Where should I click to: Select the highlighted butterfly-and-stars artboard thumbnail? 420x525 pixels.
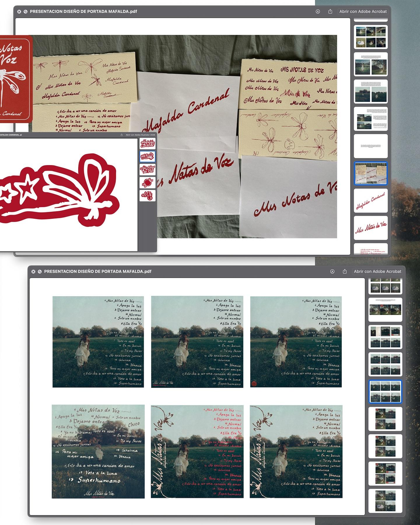[x=148, y=157]
